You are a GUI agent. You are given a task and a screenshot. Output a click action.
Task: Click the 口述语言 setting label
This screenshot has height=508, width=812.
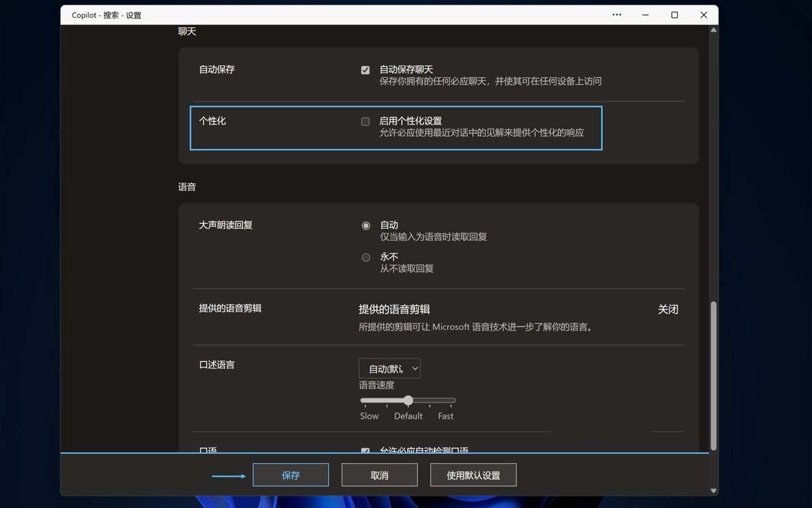tap(217, 364)
